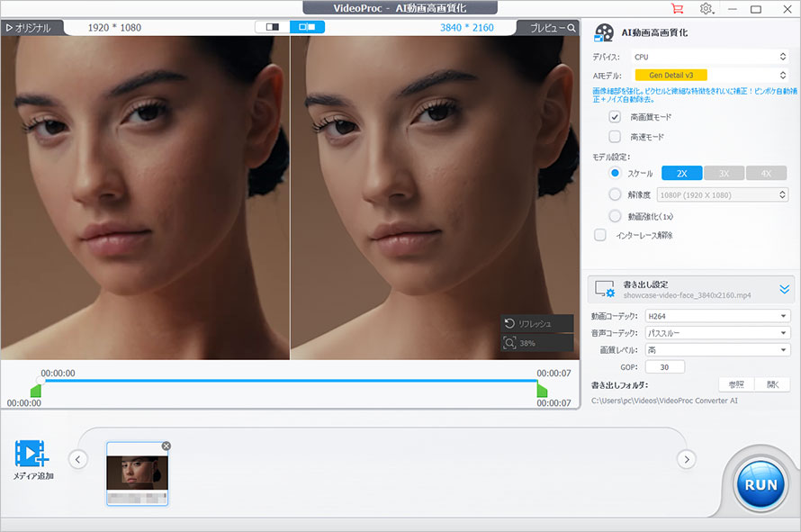Select the side-by-side split view icon
Screen dimensions: 801x532
(307, 27)
